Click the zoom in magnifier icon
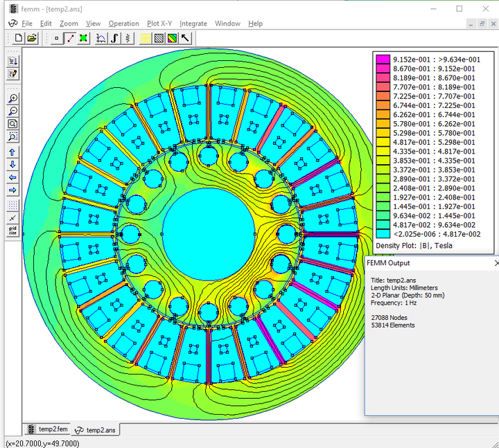The height and width of the screenshot is (448, 499). click(x=12, y=98)
